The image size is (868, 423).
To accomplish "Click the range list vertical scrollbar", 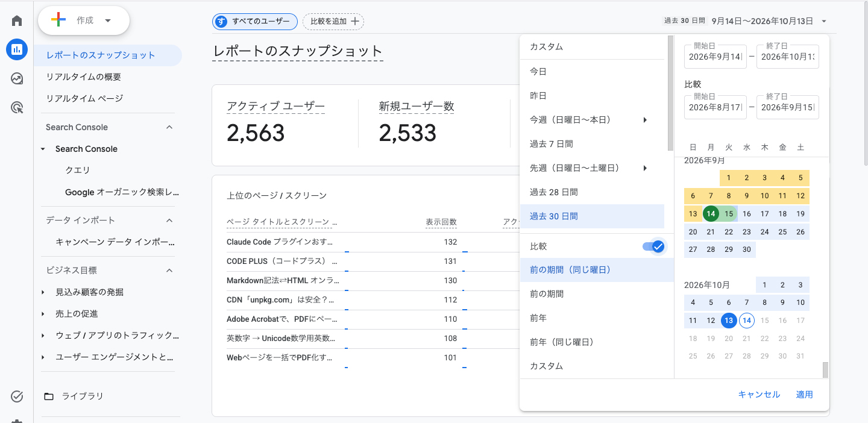I will tap(670, 93).
